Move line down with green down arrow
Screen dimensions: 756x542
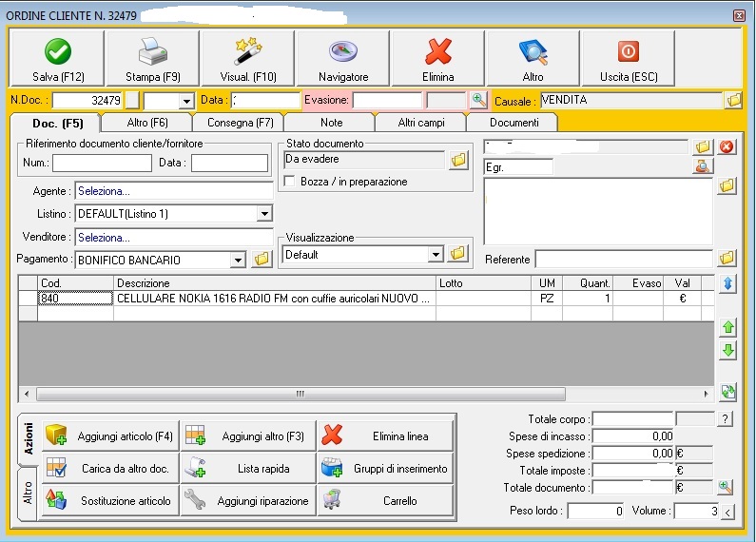(x=728, y=350)
